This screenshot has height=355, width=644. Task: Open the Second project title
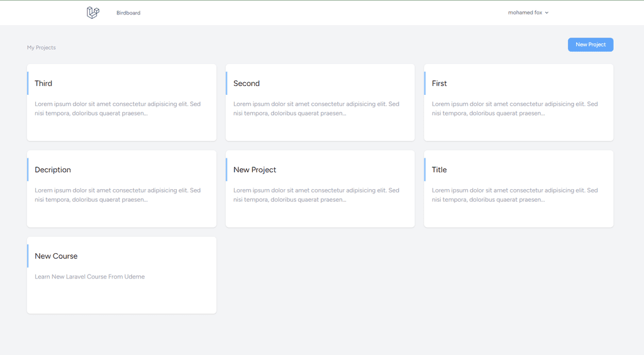247,84
